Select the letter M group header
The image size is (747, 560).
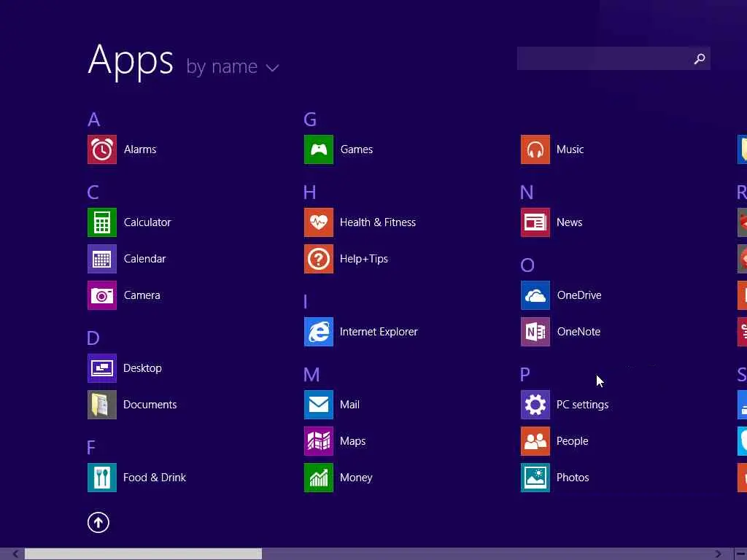[x=311, y=375]
